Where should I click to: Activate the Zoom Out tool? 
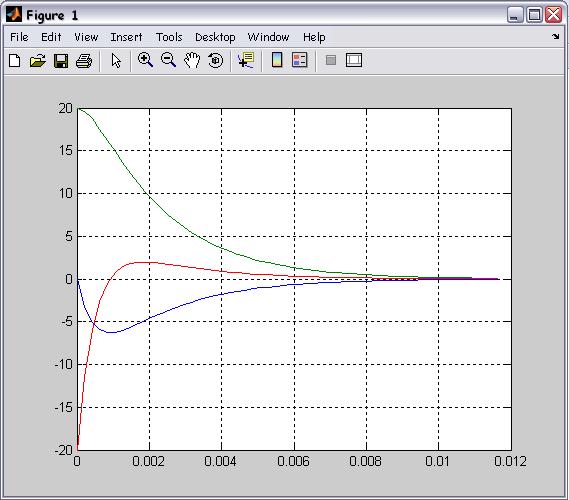[168, 60]
